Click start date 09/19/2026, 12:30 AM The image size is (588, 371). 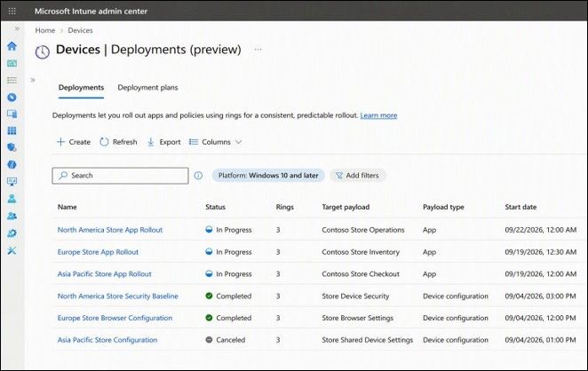click(540, 252)
